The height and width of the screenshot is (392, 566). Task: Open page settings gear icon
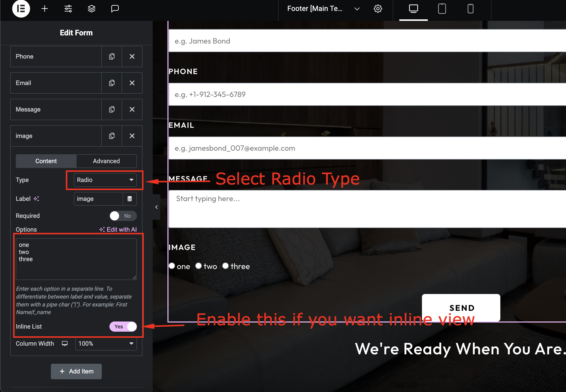click(378, 9)
